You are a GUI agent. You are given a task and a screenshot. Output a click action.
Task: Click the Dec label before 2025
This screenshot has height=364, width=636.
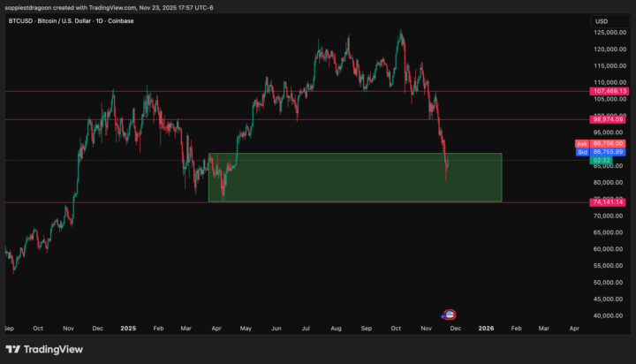point(98,329)
